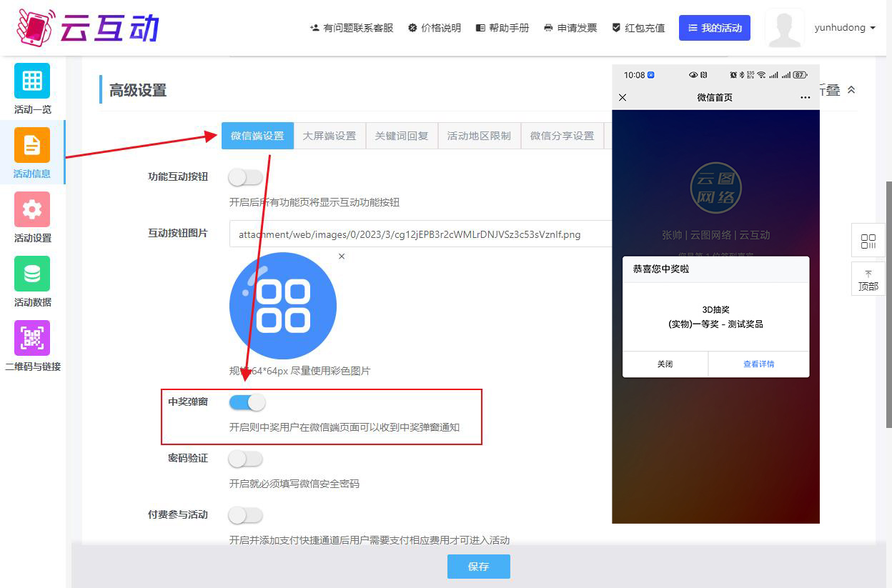Switch to 大屏端设置 tab
892x588 pixels.
[x=329, y=136]
